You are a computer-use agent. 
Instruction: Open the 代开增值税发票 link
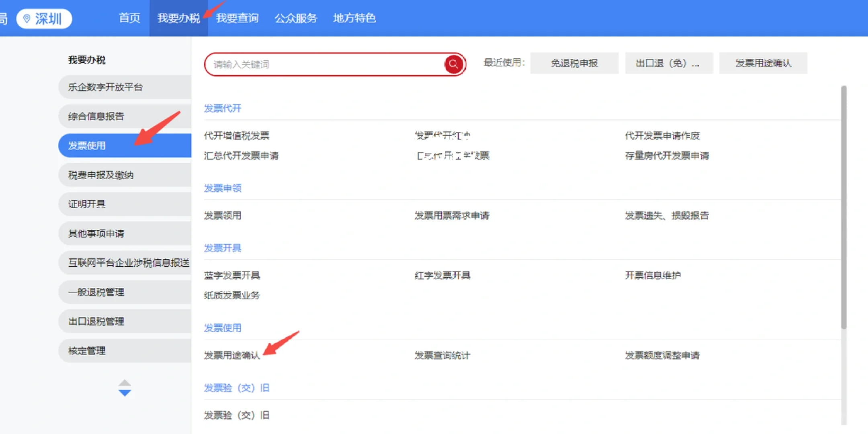pyautogui.click(x=236, y=135)
